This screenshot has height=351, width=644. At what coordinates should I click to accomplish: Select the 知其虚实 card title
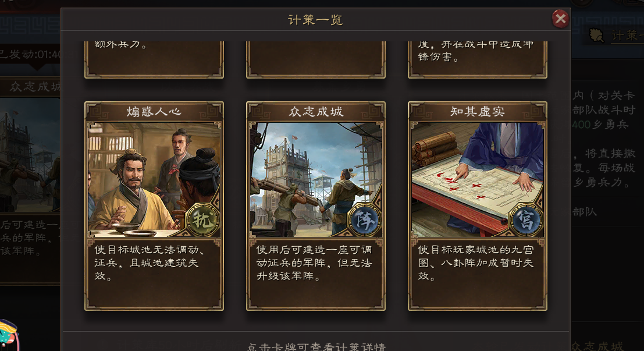(x=477, y=111)
